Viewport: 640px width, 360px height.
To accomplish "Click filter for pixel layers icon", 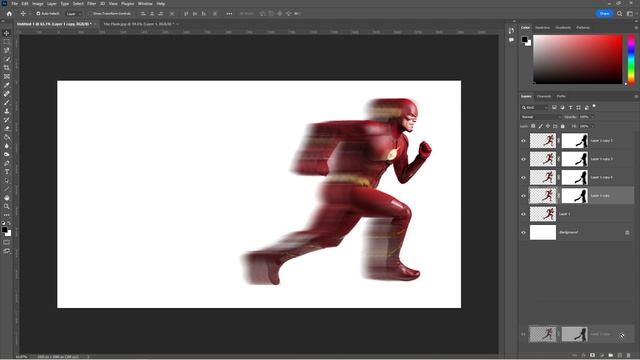I will [554, 107].
